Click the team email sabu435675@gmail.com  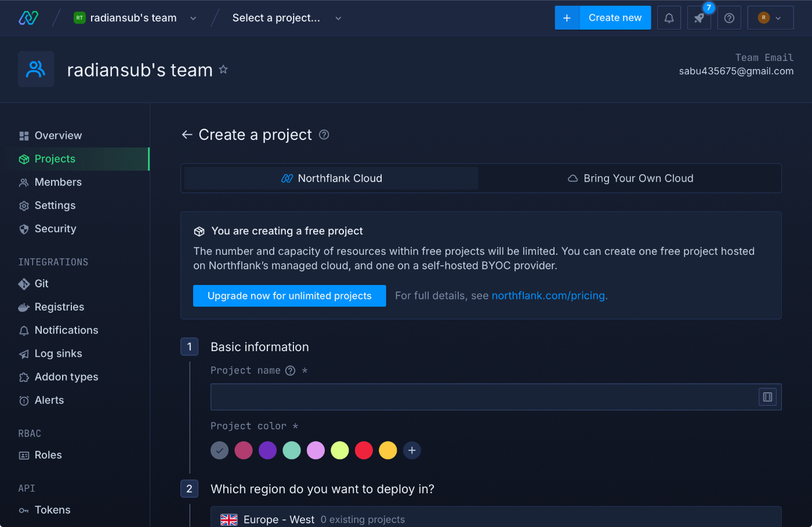pos(736,71)
